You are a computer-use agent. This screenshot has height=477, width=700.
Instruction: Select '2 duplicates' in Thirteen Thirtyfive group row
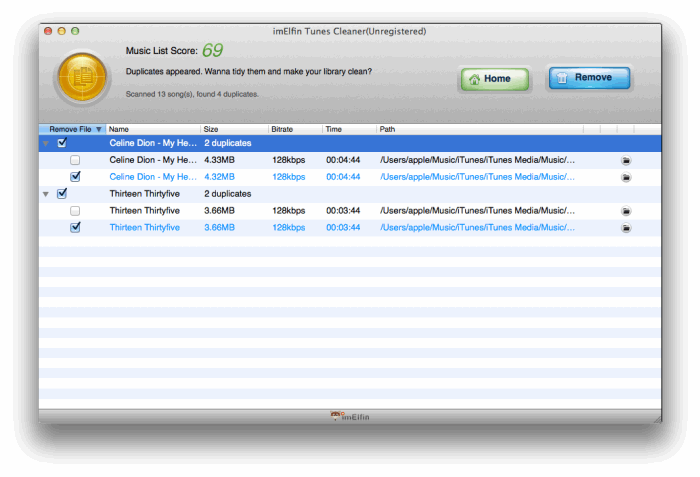point(228,194)
